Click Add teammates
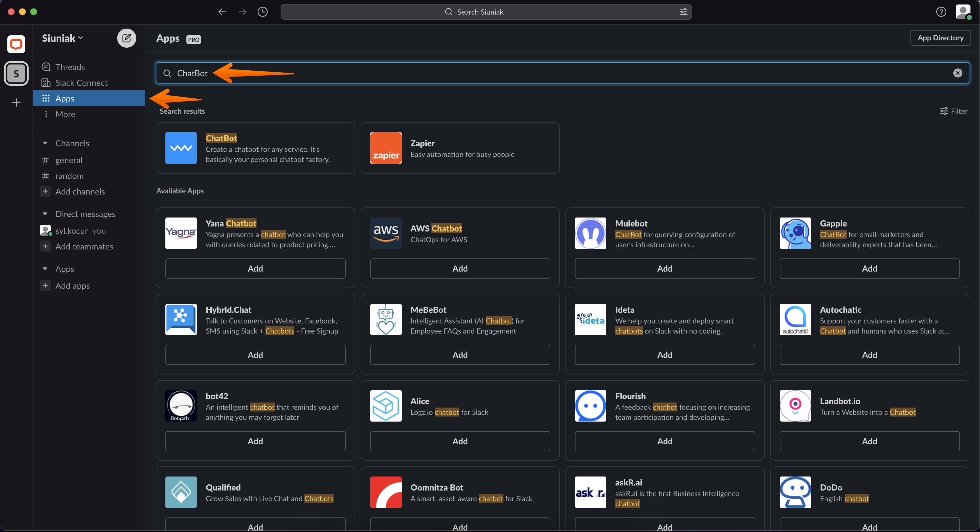Viewport: 980px width, 532px height. (x=89, y=246)
